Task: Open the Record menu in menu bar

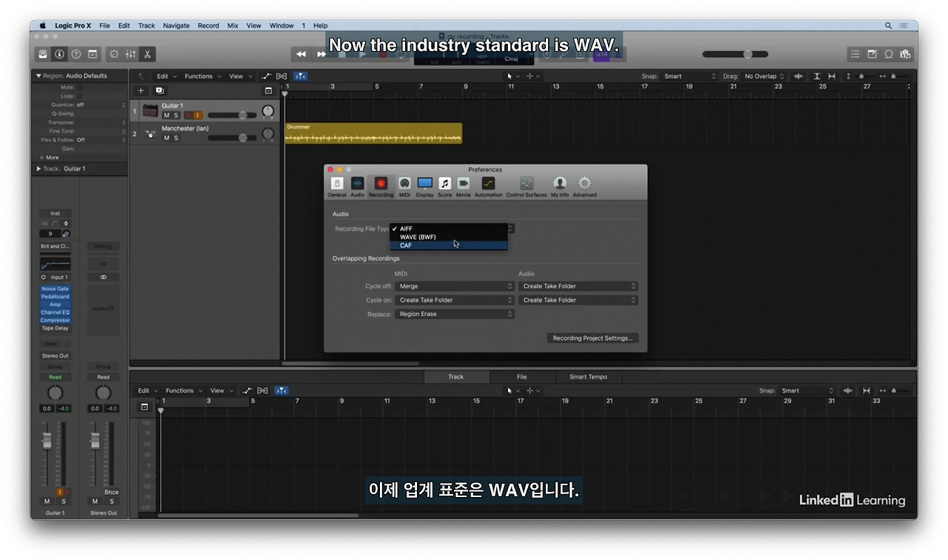Action: [x=208, y=25]
